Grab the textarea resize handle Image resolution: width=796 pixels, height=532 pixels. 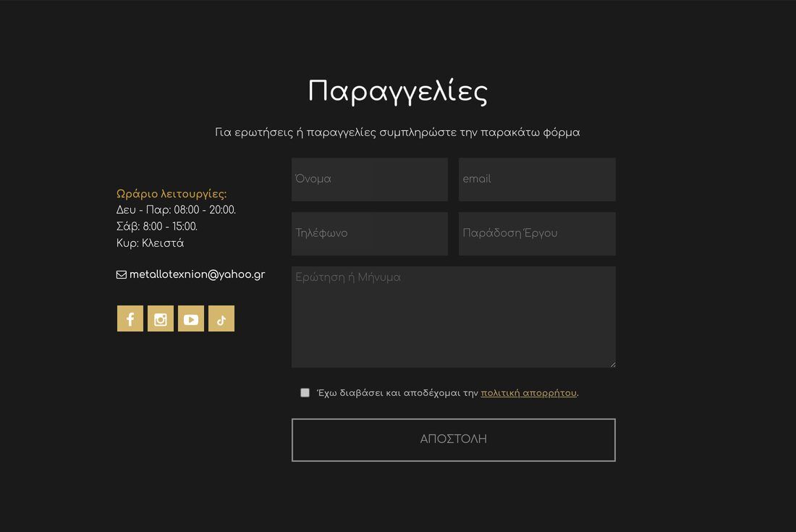[x=613, y=364]
